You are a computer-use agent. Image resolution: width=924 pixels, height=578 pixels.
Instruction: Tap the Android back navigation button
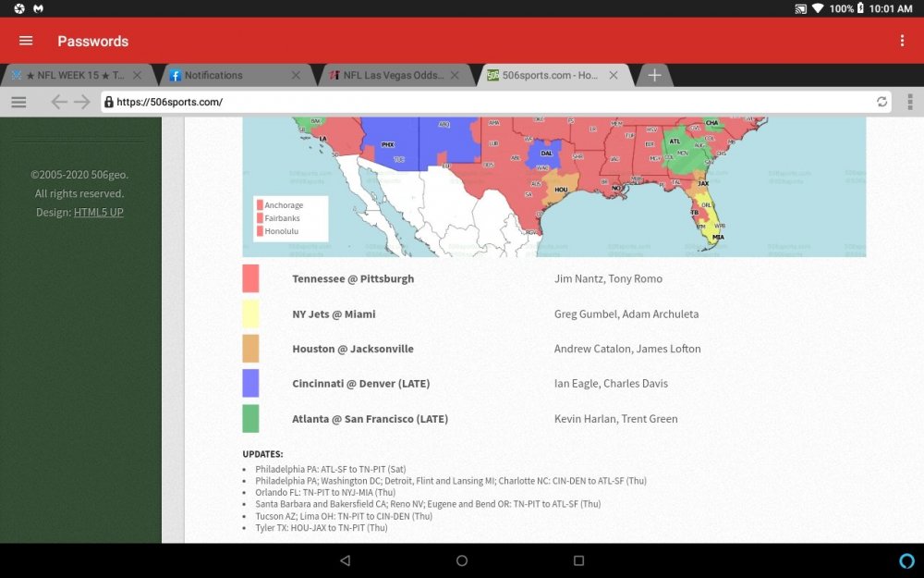346,560
